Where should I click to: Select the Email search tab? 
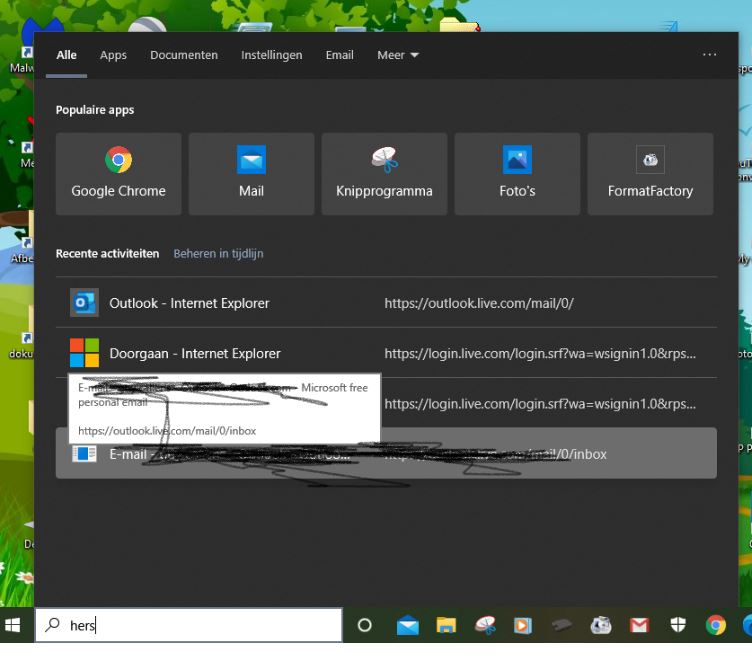pos(339,55)
